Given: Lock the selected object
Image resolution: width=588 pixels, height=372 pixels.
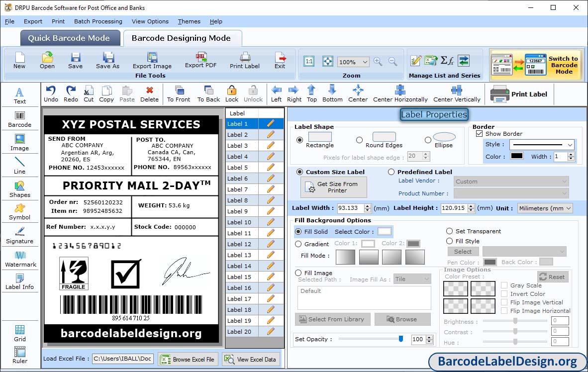Looking at the screenshot, I should click(x=232, y=94).
